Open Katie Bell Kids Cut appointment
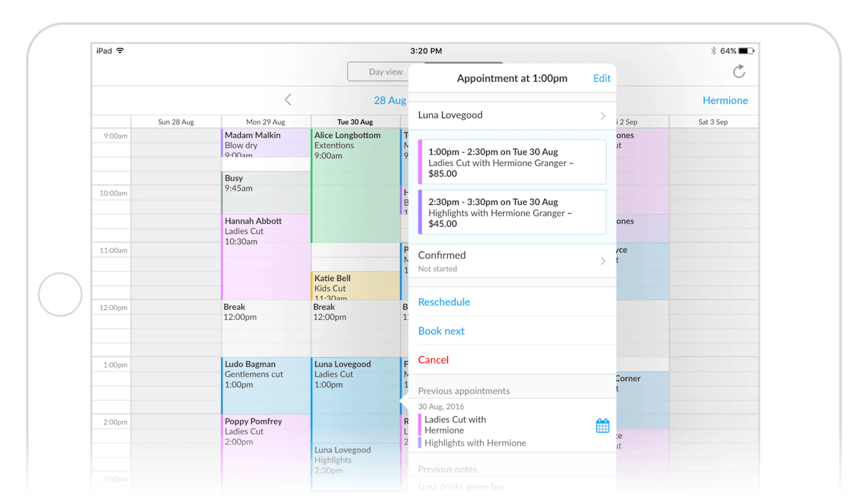Image resolution: width=868 pixels, height=496 pixels. 355,286
